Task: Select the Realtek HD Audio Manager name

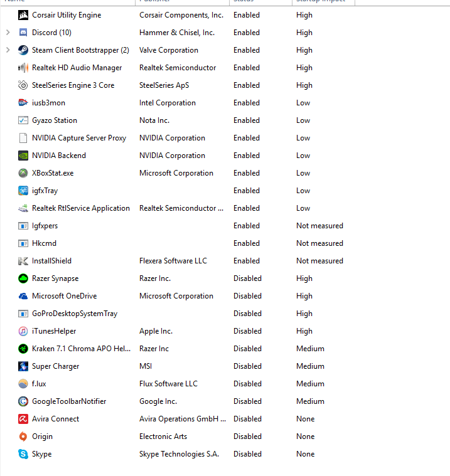Action: 77,68
